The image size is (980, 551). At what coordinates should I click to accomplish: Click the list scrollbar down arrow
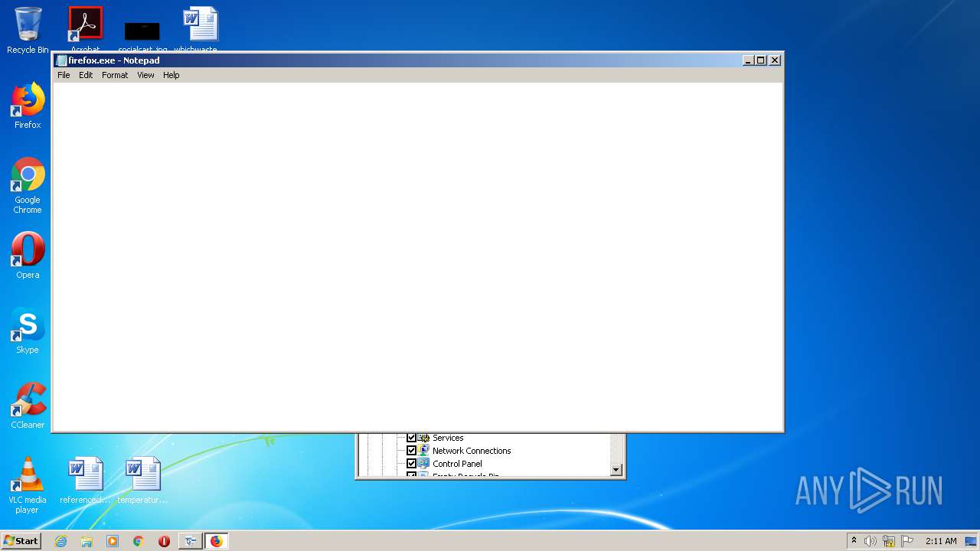coord(616,470)
